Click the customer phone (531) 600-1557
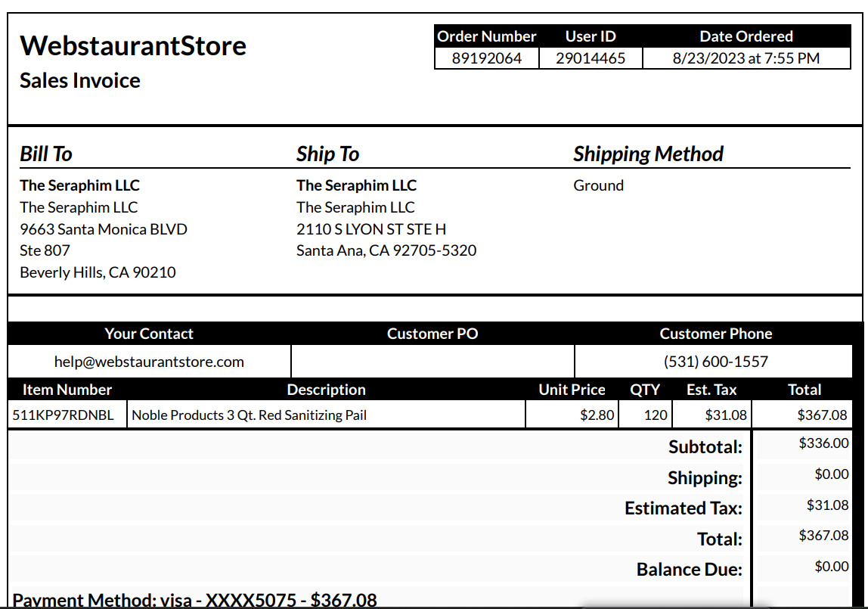 [x=715, y=362]
